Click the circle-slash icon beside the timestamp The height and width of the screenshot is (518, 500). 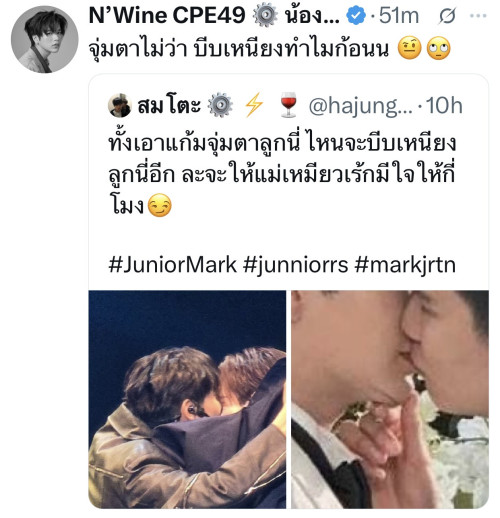(x=446, y=16)
